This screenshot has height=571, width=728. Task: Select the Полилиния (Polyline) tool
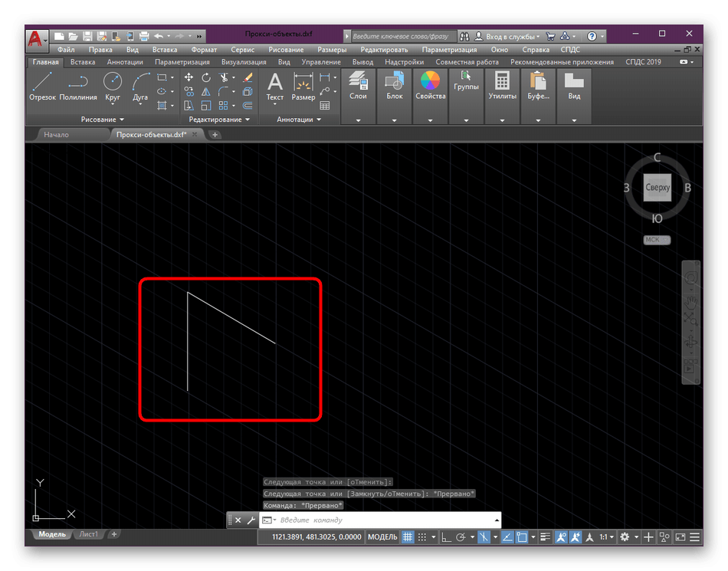point(78,87)
